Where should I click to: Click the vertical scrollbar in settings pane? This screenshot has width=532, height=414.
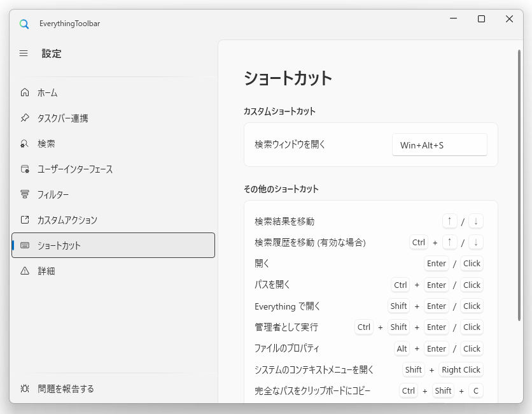pos(519,185)
